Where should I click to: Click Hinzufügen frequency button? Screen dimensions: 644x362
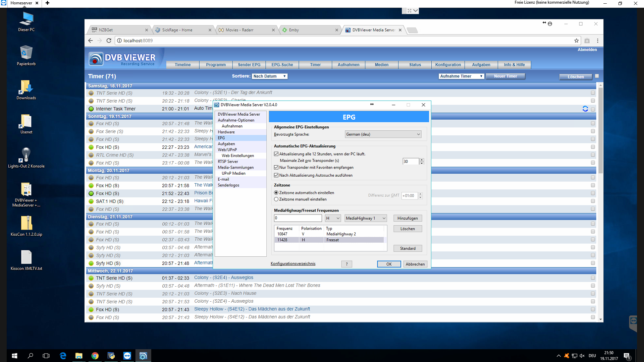pos(408,218)
